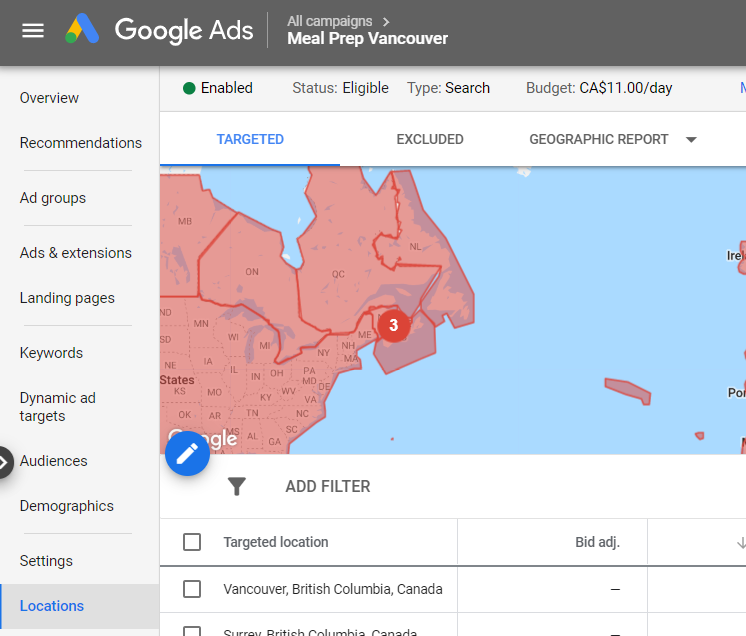Screen dimensions: 746x636
Task: Toggle the select-all checkbox in header
Action: [192, 542]
